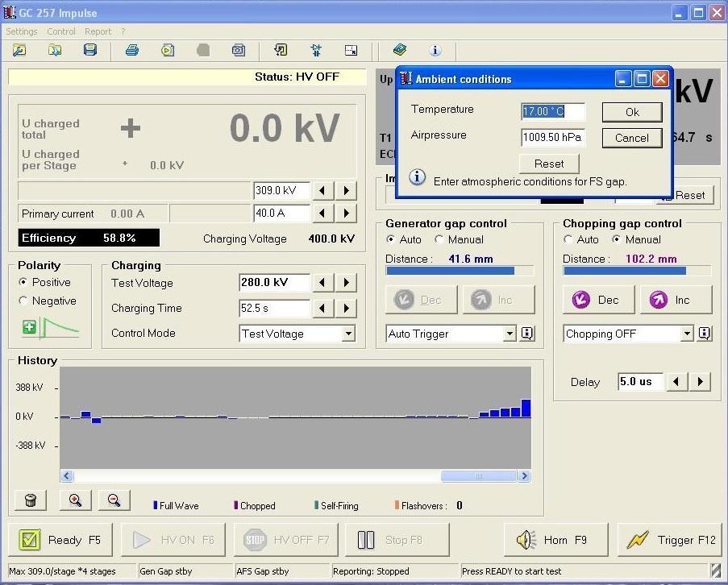Open the Control Mode dropdown

coord(348,334)
